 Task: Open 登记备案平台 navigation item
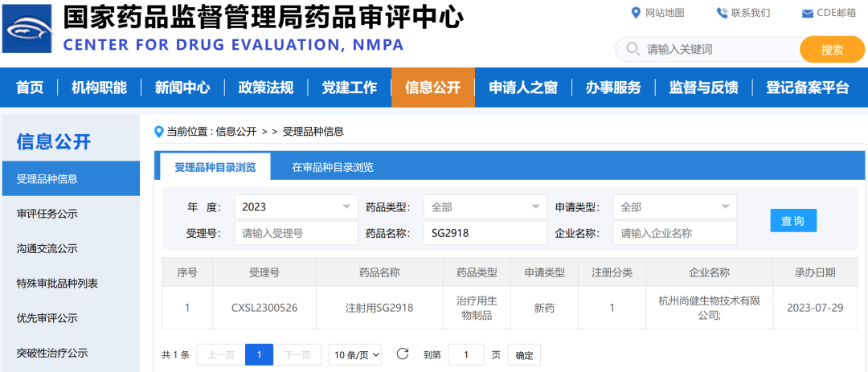click(x=808, y=88)
